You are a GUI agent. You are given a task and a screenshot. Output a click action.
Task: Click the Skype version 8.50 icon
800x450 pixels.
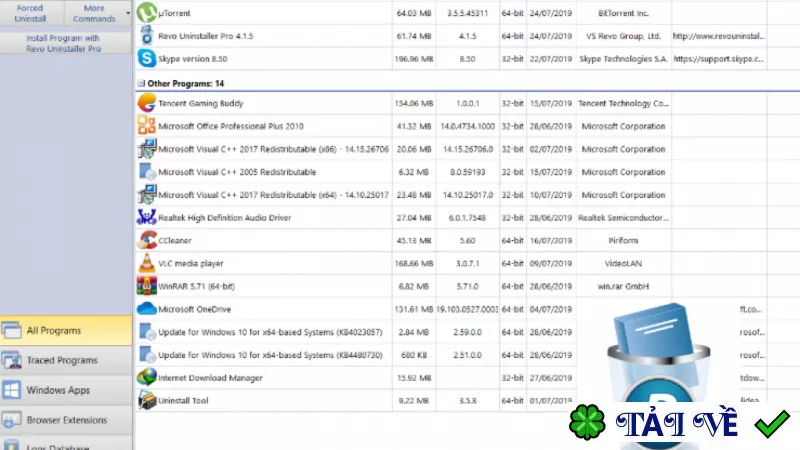coord(147,59)
